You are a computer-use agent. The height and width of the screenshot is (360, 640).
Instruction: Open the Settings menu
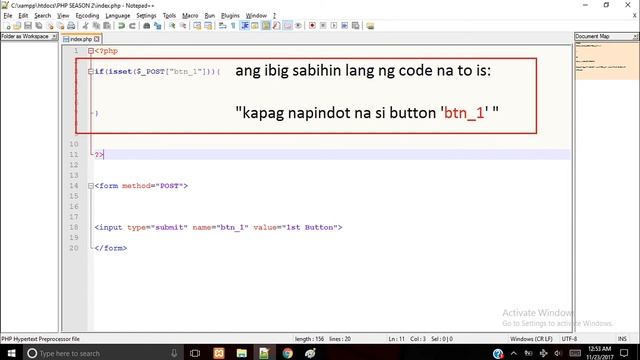[x=146, y=16]
